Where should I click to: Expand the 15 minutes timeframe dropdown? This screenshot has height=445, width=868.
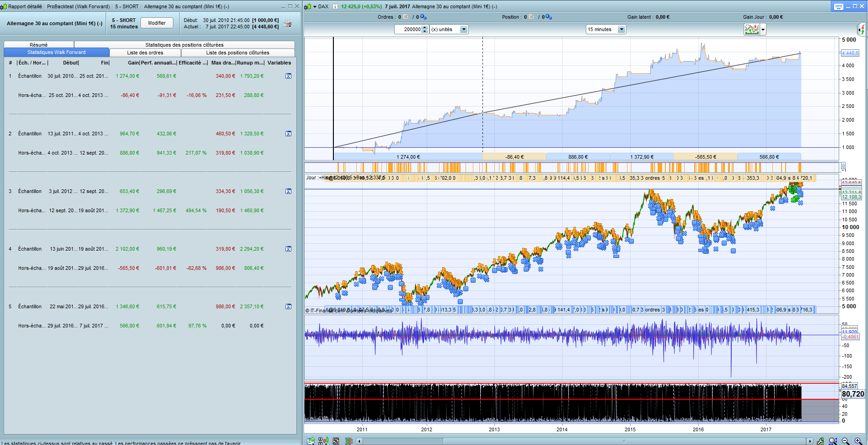coord(621,29)
